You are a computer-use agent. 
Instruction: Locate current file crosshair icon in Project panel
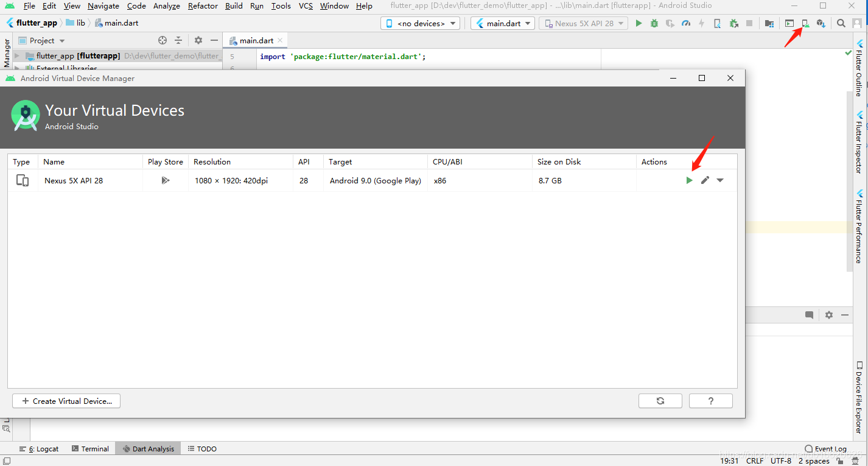[163, 40]
